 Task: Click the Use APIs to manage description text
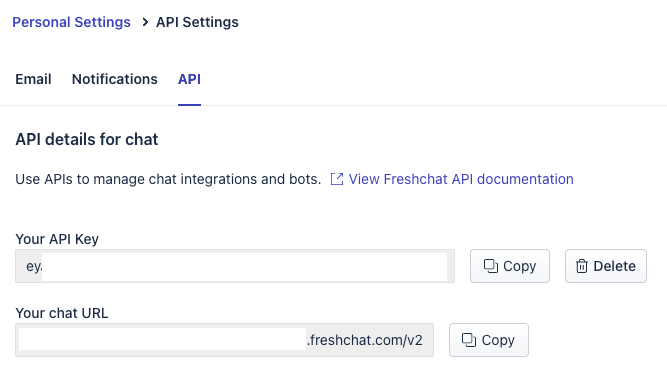click(168, 179)
